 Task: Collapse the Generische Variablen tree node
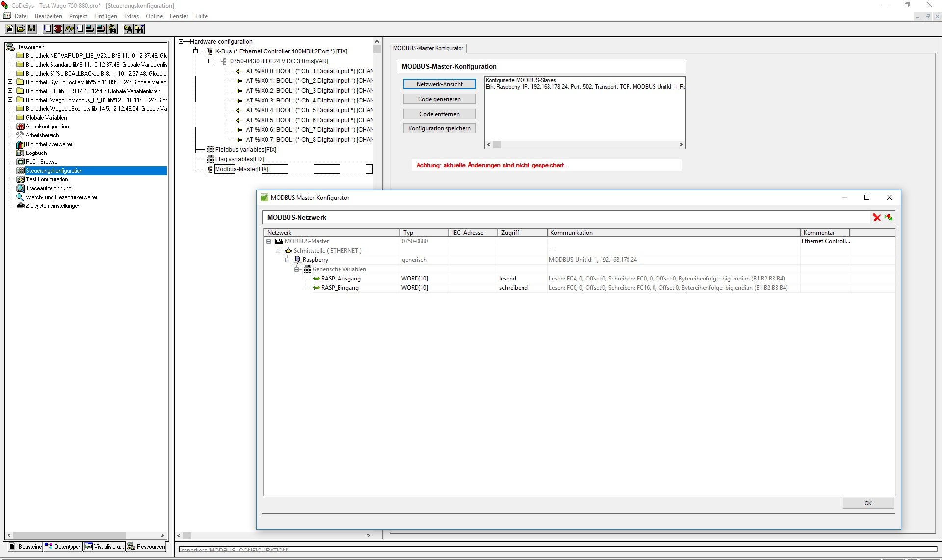coord(297,269)
